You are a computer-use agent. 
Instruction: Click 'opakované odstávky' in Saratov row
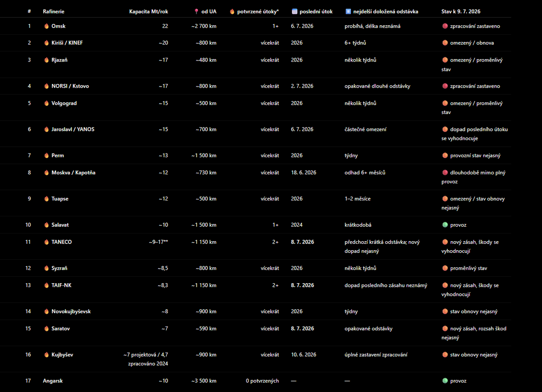(369, 329)
